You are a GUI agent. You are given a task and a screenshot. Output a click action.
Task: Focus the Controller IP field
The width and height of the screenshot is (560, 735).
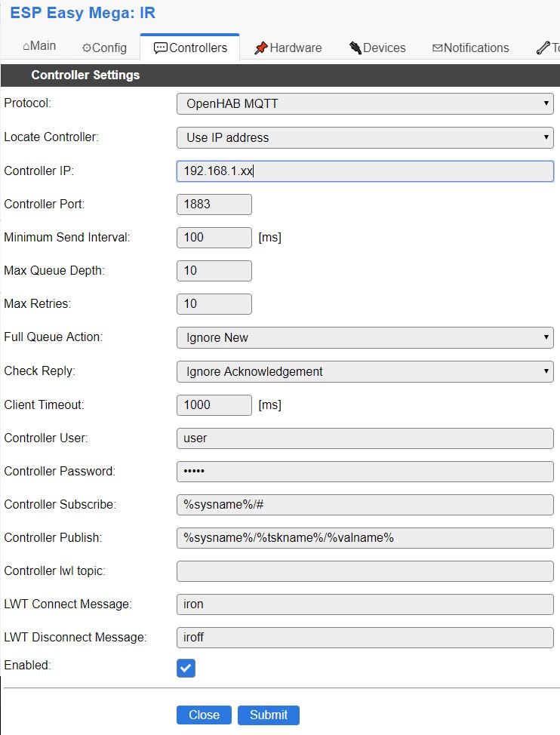click(365, 171)
